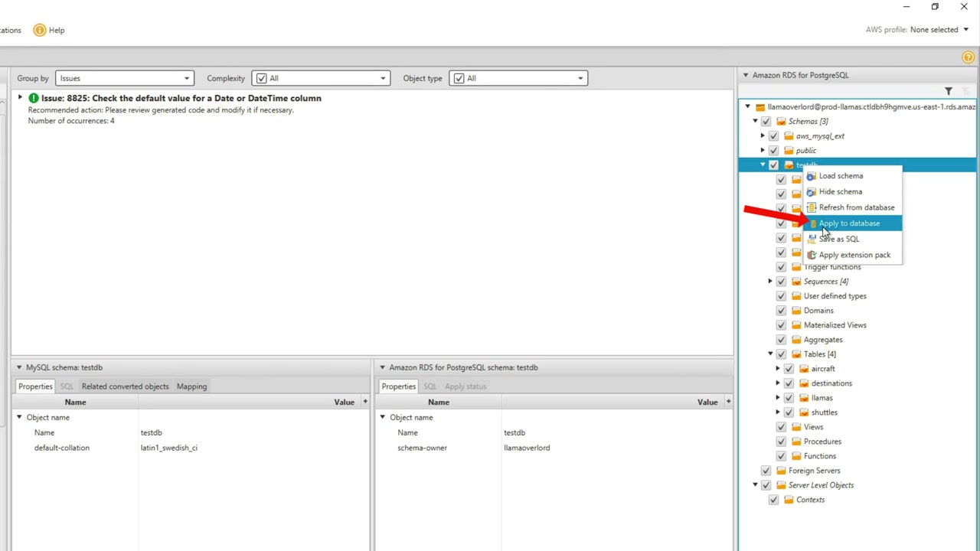Switch to Related converted objects tab

125,386
